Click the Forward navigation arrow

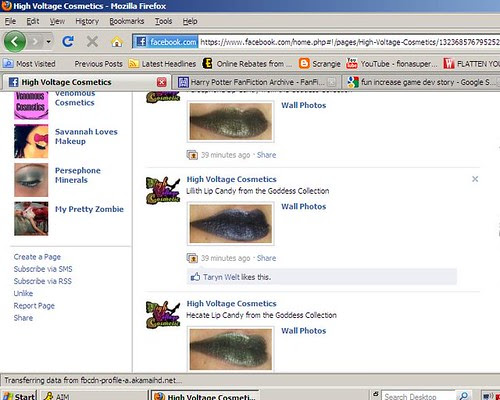click(35, 42)
